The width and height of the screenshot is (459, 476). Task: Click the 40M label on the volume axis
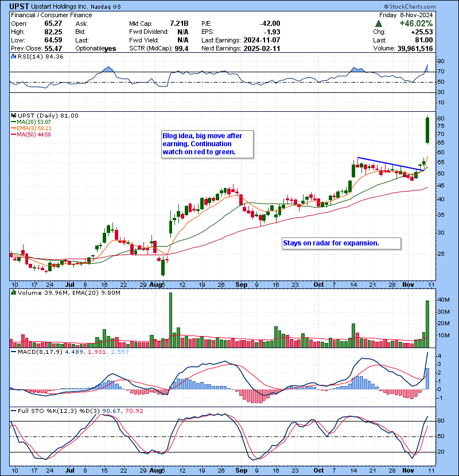pos(443,300)
